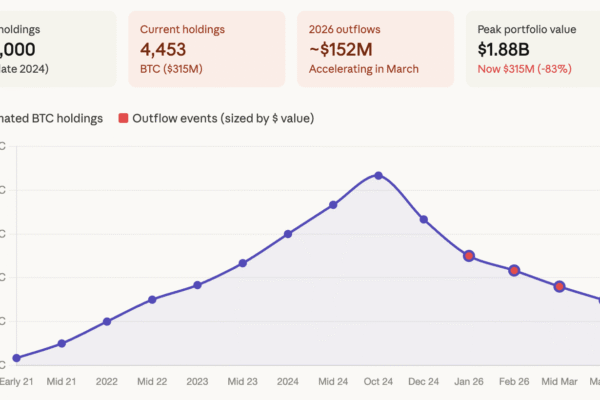
Task: Select the Mid 24 data point
Action: pyautogui.click(x=333, y=205)
